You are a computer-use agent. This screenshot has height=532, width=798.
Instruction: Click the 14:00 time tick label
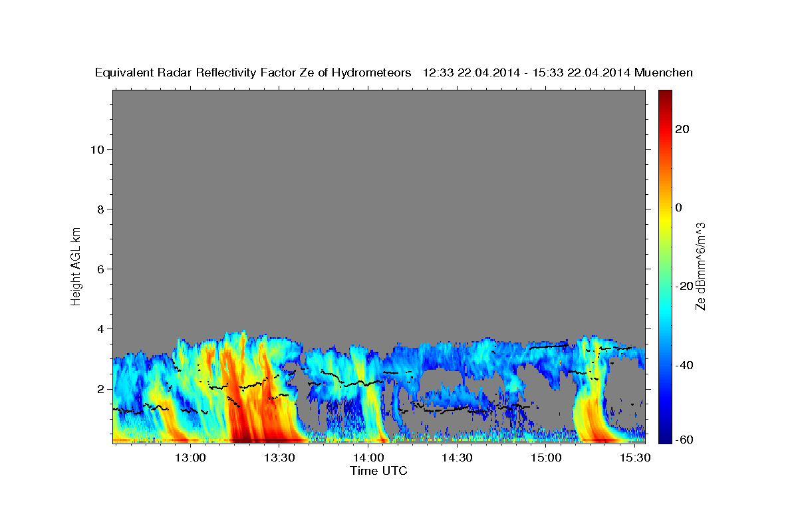click(367, 458)
